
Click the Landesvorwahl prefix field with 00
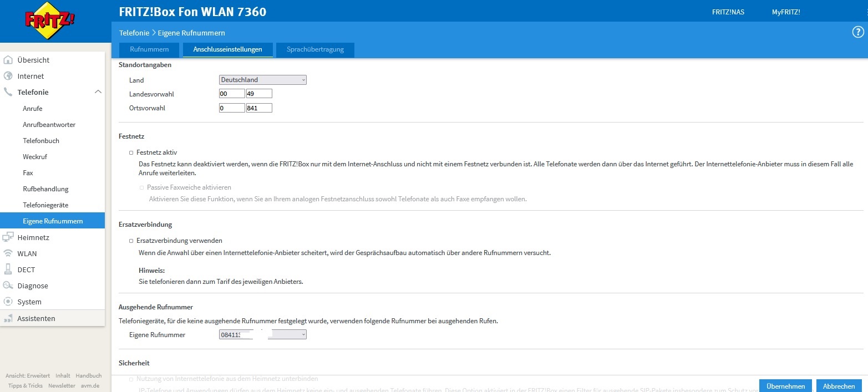pos(232,94)
